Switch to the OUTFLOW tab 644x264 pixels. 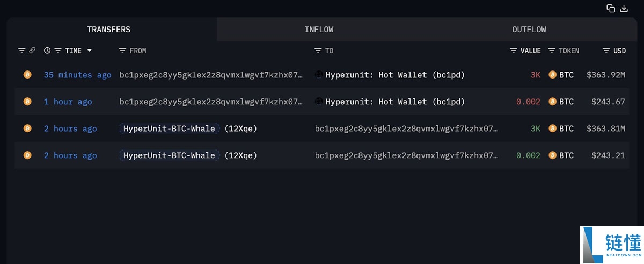click(529, 30)
